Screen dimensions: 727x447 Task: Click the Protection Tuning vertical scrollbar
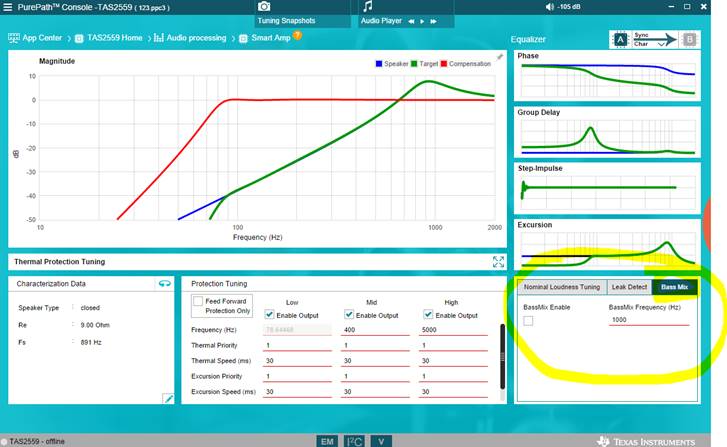click(x=502, y=357)
